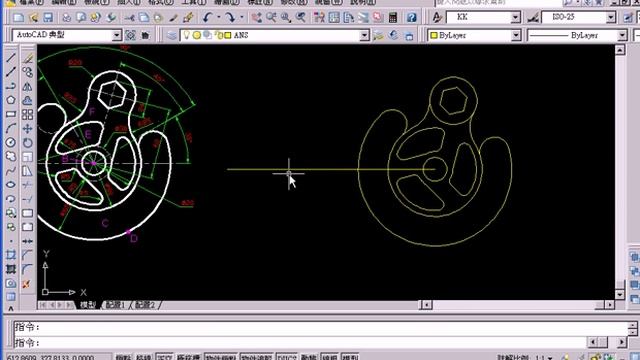Screen dimensions: 640x360
Task: Open the ByLayer color dropdown
Action: pyautogui.click(x=516, y=36)
